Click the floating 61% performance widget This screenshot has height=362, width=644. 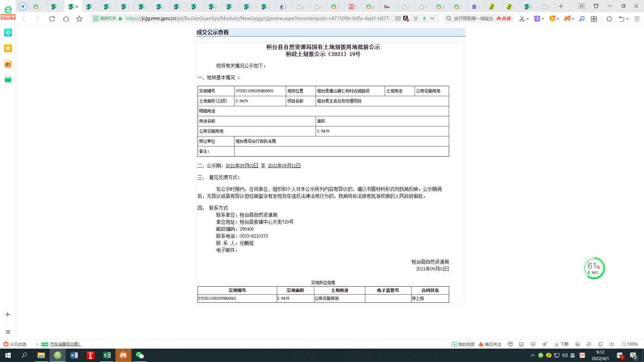[594, 268]
